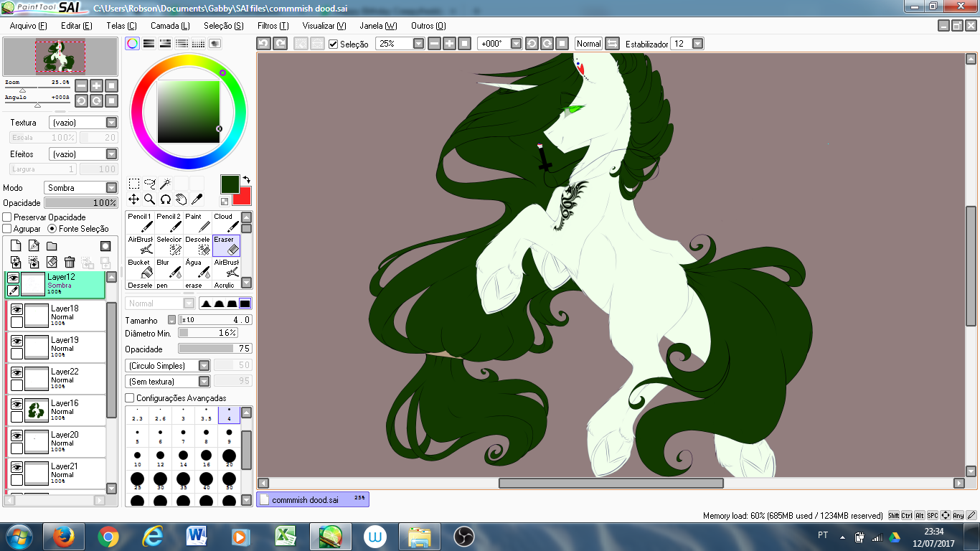Create a new normal layer
This screenshot has width=980, height=551.
16,246
